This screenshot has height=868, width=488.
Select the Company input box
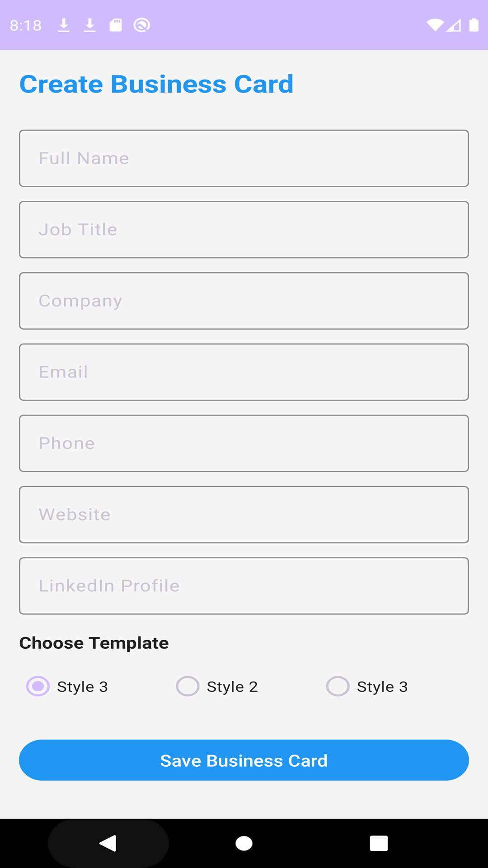pos(244,301)
